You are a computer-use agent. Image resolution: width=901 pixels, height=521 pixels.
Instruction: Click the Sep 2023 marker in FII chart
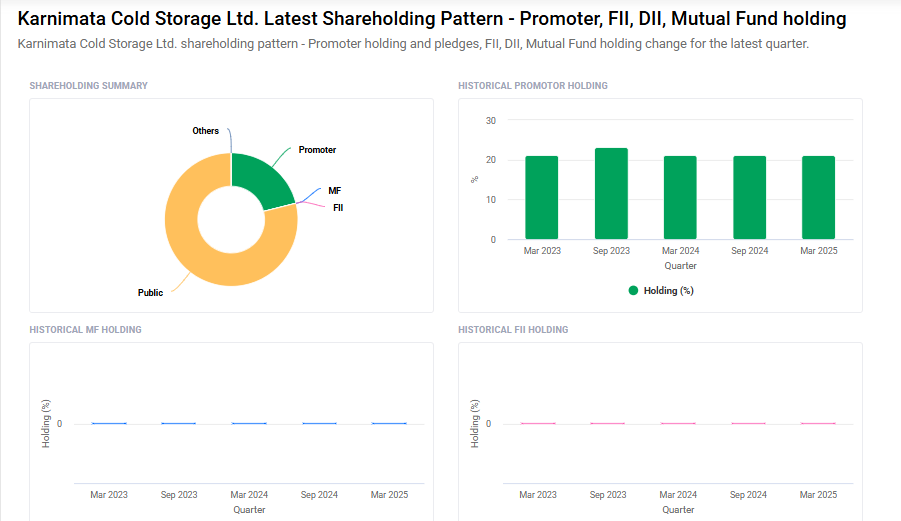tap(607, 423)
